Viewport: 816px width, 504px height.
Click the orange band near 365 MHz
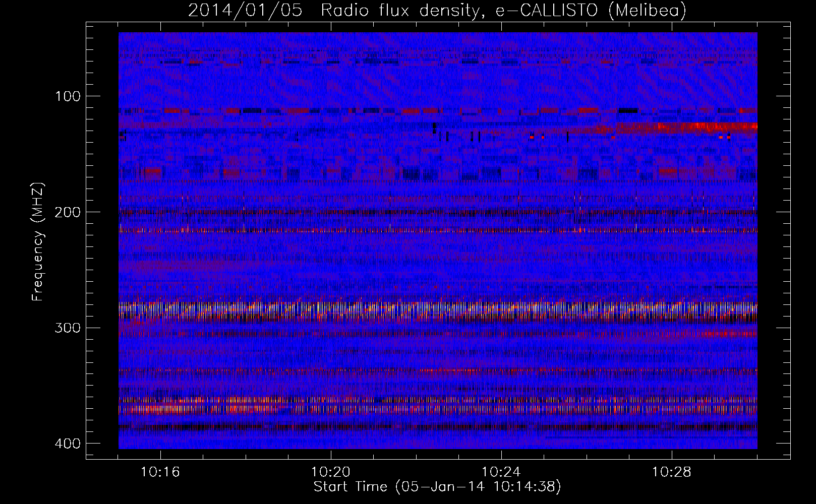click(x=438, y=406)
